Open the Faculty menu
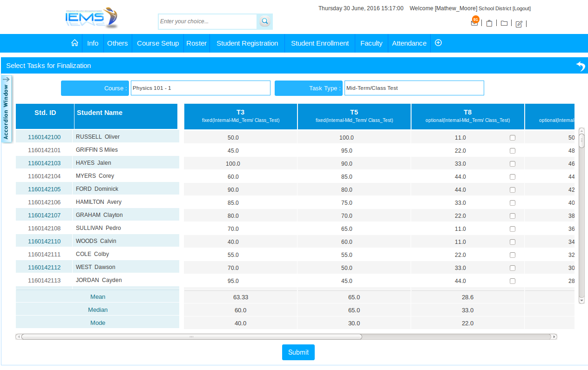588x370 pixels. [372, 43]
